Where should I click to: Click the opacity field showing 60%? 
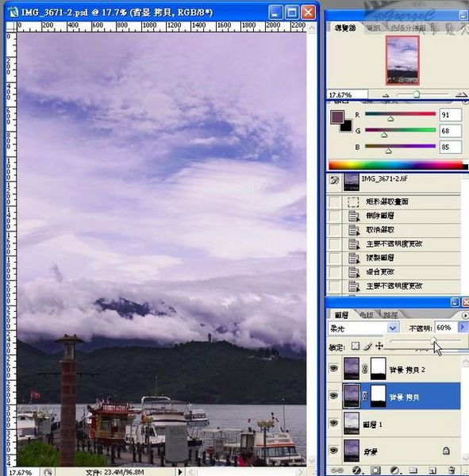[x=446, y=327]
